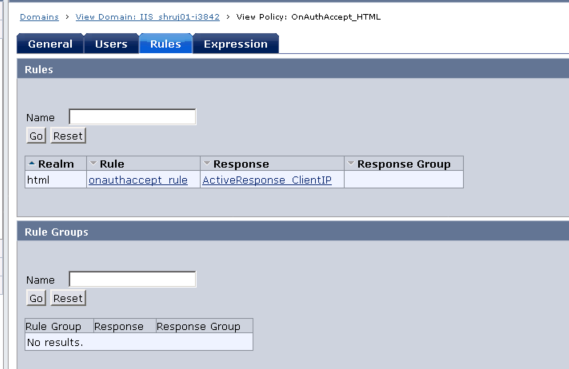569x369 pixels.
Task: Open the Users tab
Action: (x=111, y=44)
